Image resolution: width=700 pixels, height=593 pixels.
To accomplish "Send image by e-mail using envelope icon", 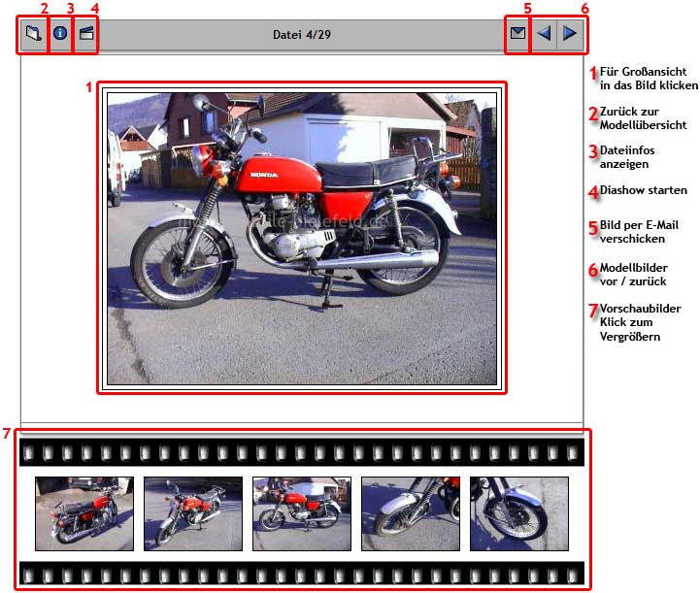I will click(518, 34).
